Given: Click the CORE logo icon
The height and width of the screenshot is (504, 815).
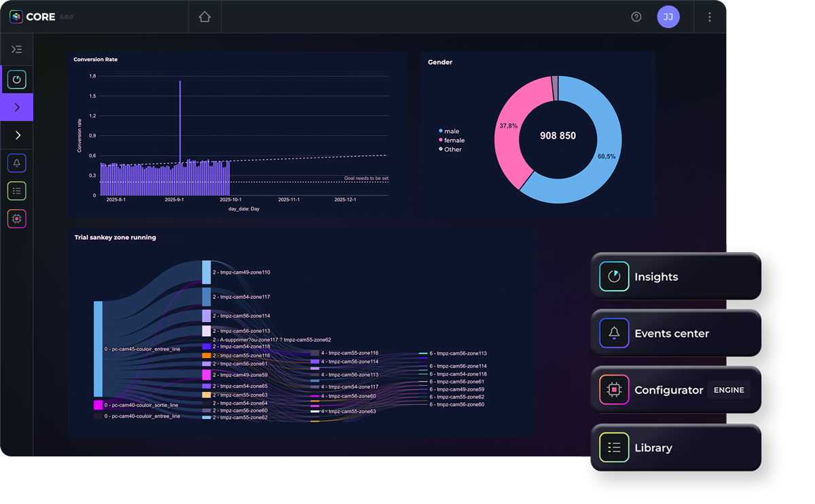Looking at the screenshot, I should pos(16,17).
